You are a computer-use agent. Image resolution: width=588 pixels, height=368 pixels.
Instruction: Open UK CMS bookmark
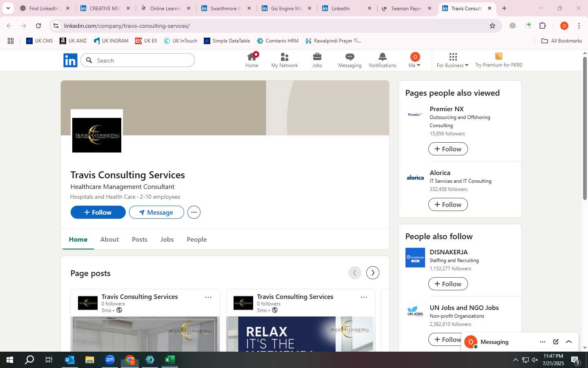pos(40,41)
